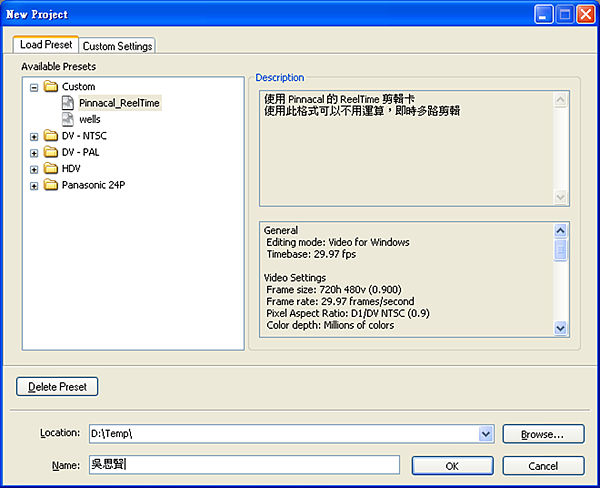Expand the Panasonic 24P preset folder
Viewport: 600px width, 488px height.
click(x=34, y=186)
